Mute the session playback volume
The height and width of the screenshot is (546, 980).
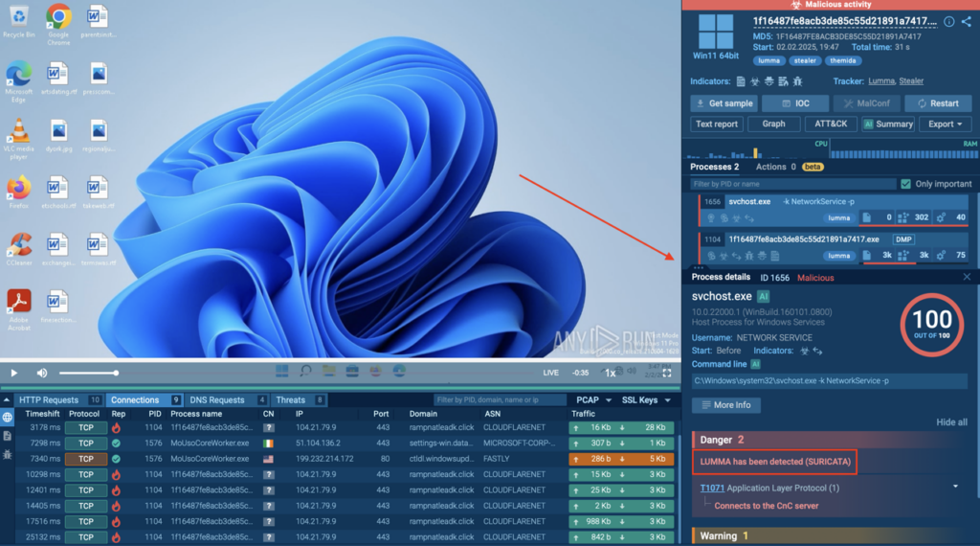coord(42,373)
